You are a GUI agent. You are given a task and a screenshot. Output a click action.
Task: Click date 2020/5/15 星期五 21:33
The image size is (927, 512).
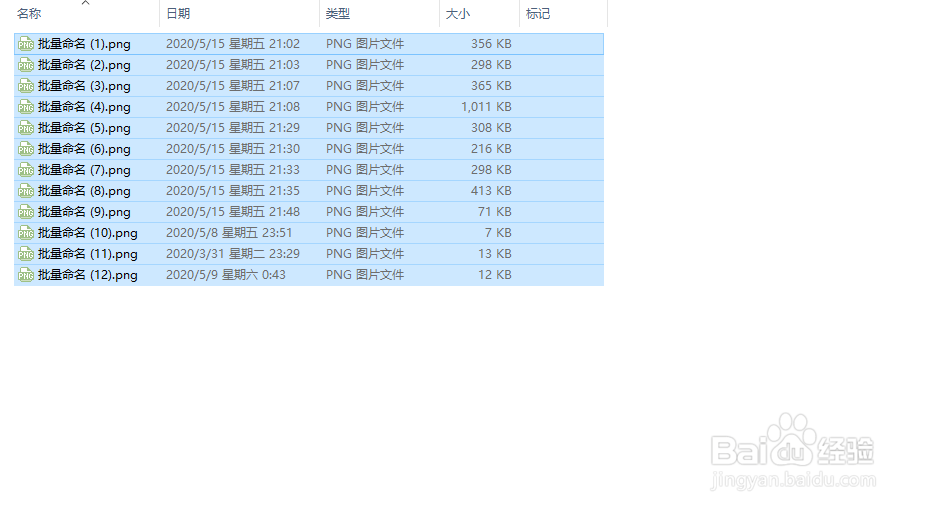click(233, 170)
